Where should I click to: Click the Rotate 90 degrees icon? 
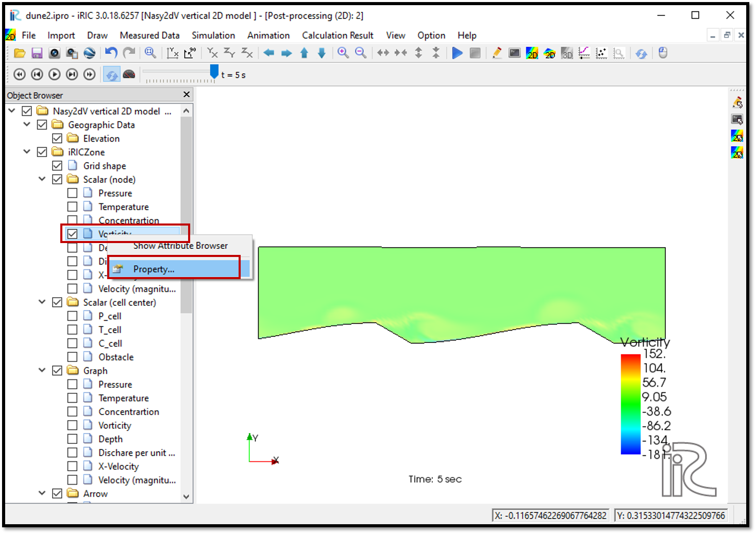pos(190,53)
